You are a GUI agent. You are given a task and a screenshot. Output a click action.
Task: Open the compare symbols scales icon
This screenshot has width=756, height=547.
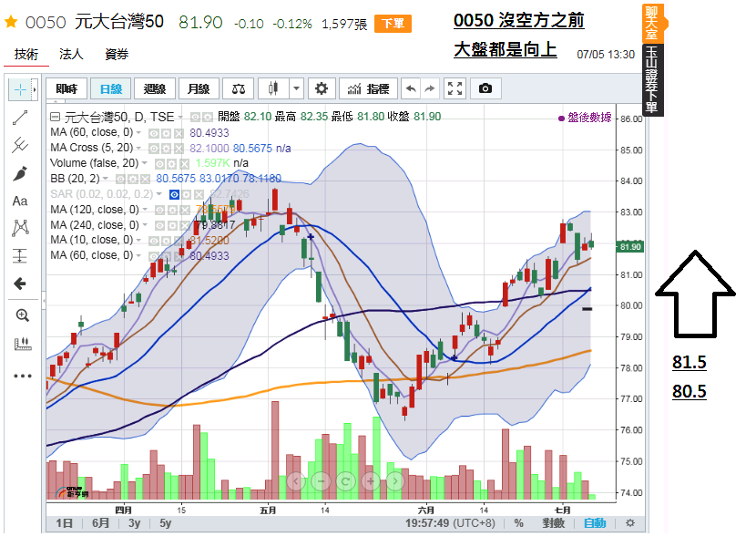(x=238, y=88)
